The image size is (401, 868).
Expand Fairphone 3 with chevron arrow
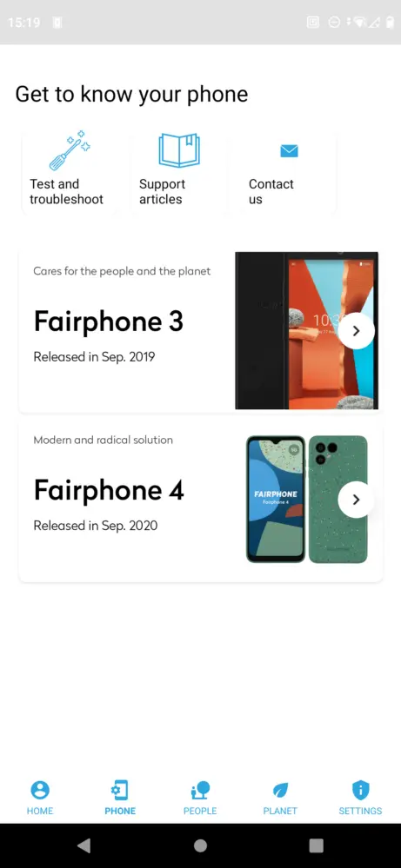click(x=356, y=330)
